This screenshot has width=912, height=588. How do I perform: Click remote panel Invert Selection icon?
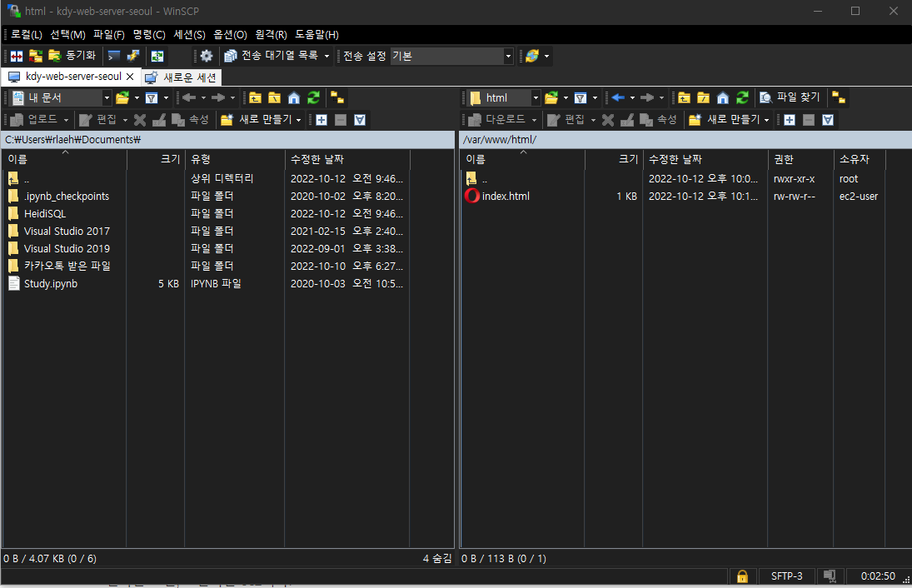click(828, 120)
